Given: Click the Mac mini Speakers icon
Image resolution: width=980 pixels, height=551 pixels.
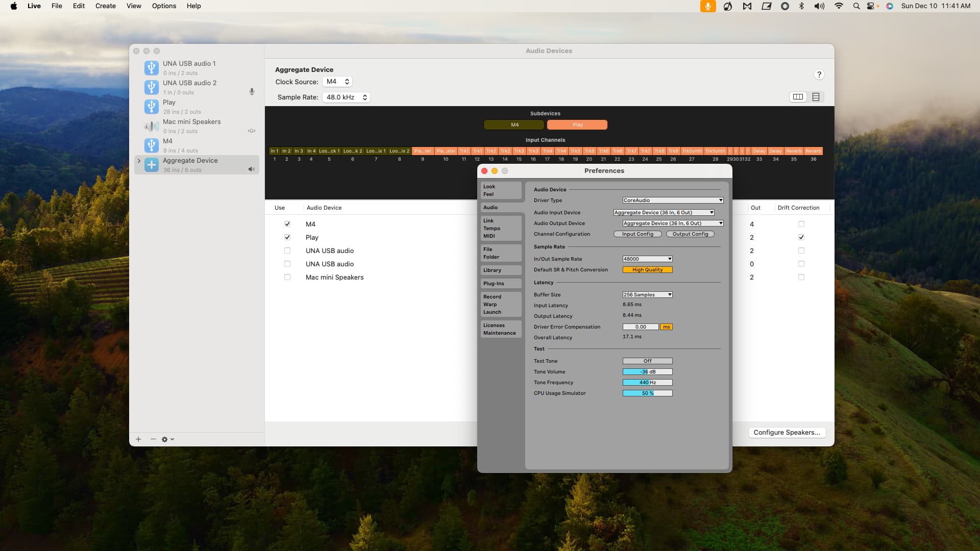Looking at the screenshot, I should pyautogui.click(x=151, y=126).
